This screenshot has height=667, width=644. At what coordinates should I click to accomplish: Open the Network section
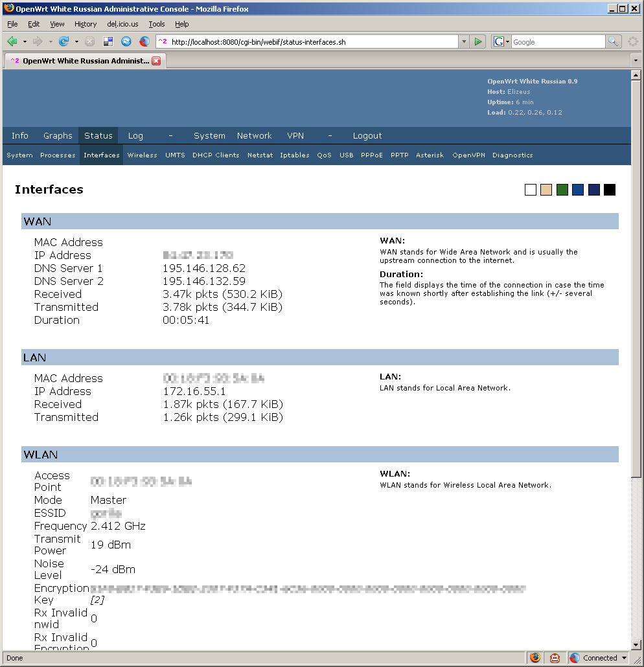(x=254, y=136)
